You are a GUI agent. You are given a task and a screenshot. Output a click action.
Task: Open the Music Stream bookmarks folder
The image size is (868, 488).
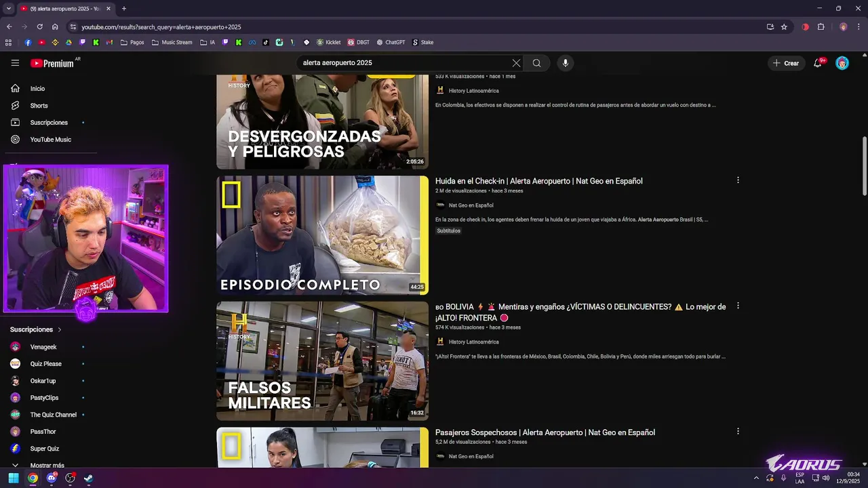172,42
